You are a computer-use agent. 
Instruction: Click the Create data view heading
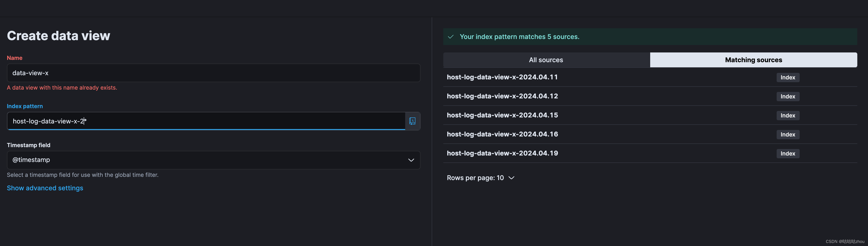(x=59, y=36)
